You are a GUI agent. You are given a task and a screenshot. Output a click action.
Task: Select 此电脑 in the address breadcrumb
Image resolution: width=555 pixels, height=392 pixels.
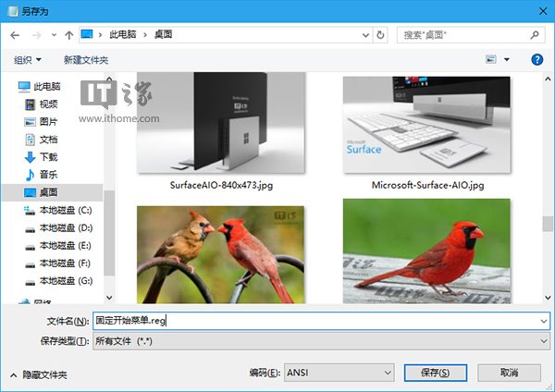click(122, 34)
